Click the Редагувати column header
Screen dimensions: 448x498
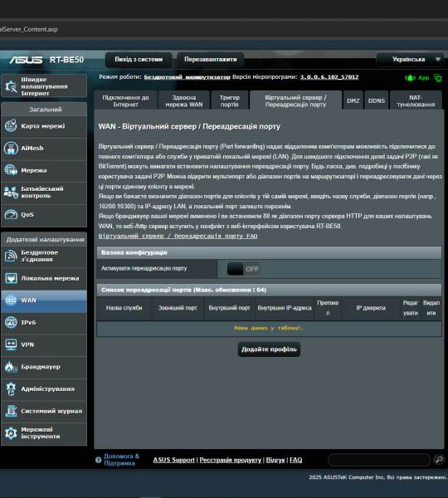pos(410,308)
